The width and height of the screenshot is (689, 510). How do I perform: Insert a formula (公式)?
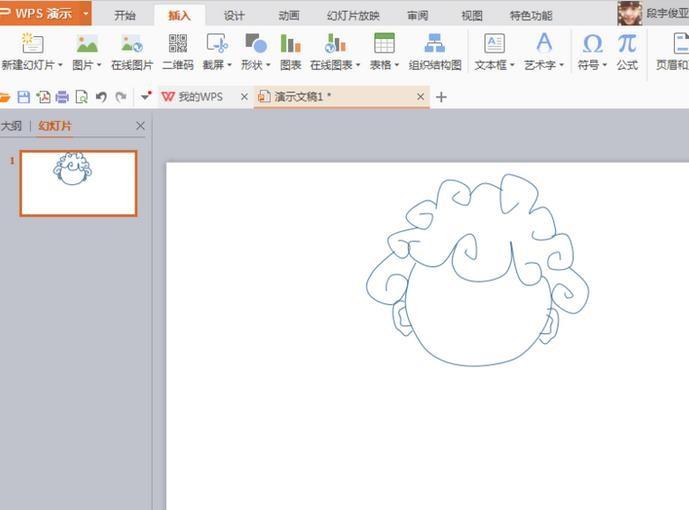tap(627, 44)
